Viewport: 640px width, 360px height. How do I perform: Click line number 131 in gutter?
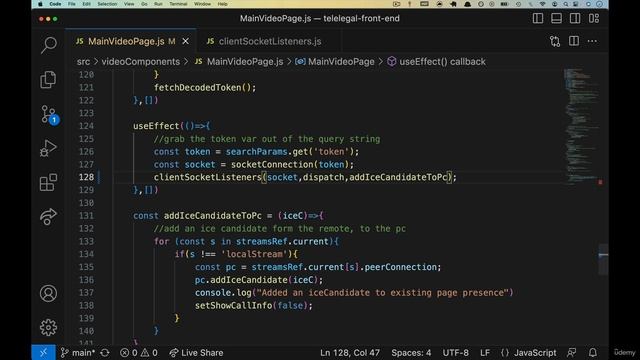[x=86, y=216]
